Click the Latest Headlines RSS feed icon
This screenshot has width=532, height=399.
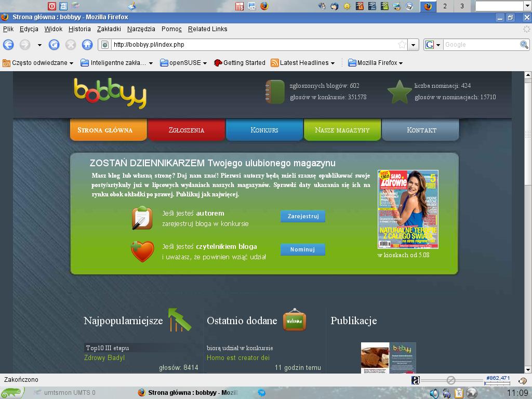point(274,63)
